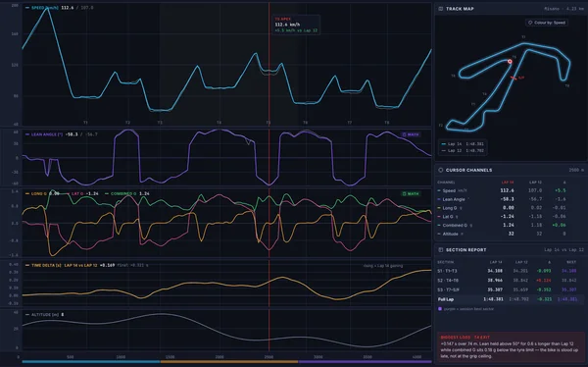Click the purple session best sector swatch
The image size is (588, 367).
click(x=440, y=309)
